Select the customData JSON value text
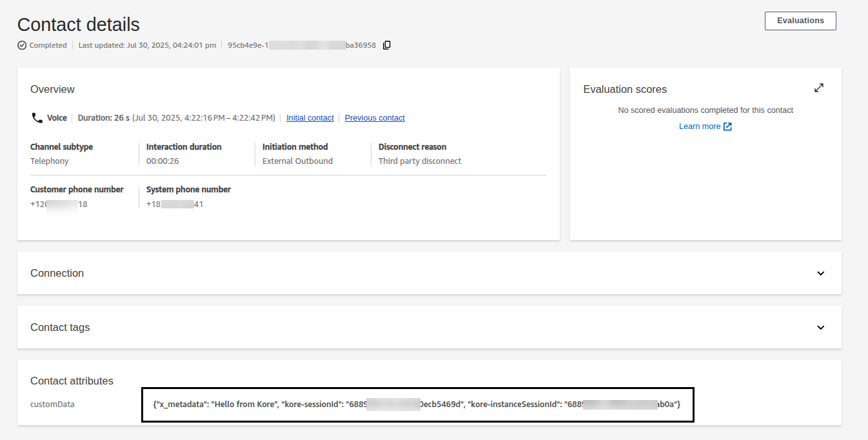Image resolution: width=868 pixels, height=440 pixels. [x=417, y=405]
